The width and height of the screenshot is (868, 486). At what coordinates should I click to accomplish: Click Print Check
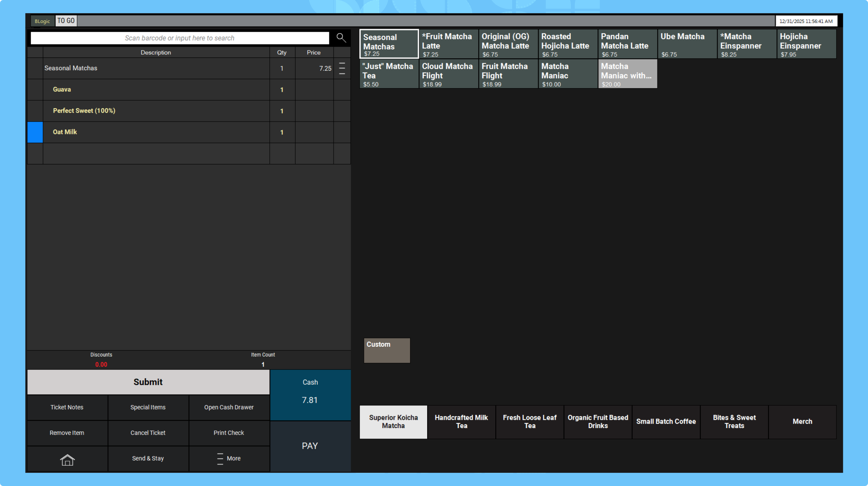(229, 433)
